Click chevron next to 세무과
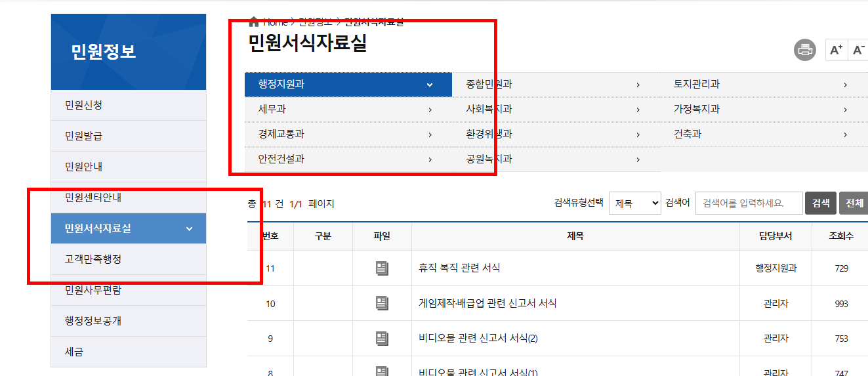This screenshot has height=376, width=868. tap(430, 110)
